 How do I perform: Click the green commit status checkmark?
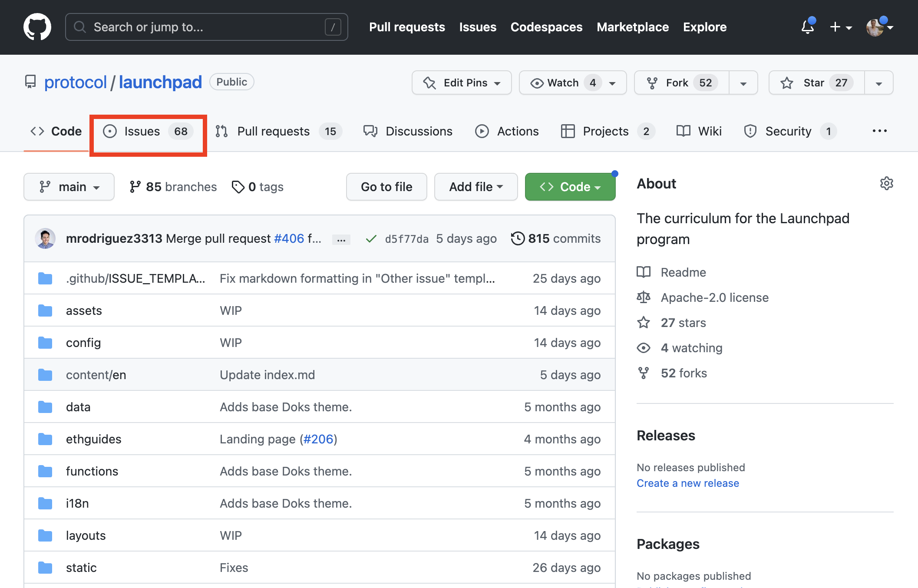click(371, 239)
